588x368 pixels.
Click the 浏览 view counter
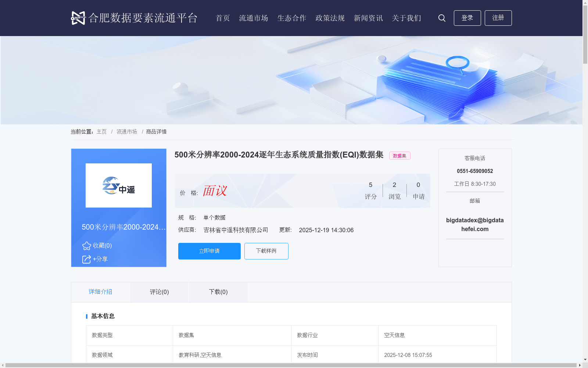pos(394,190)
